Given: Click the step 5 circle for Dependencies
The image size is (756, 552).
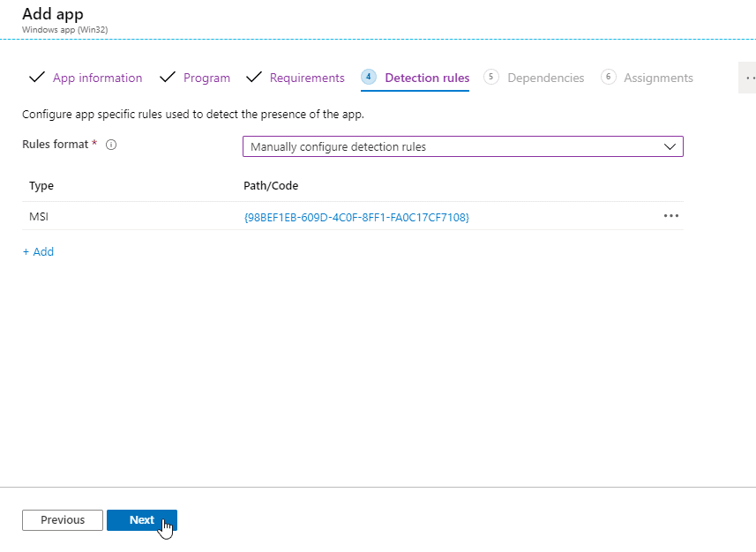Looking at the screenshot, I should pyautogui.click(x=491, y=77).
